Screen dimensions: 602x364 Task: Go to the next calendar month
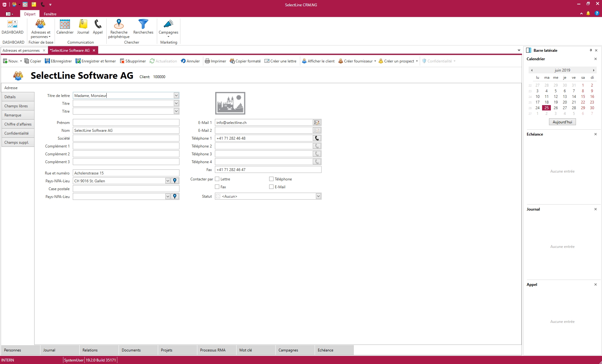[x=594, y=70]
